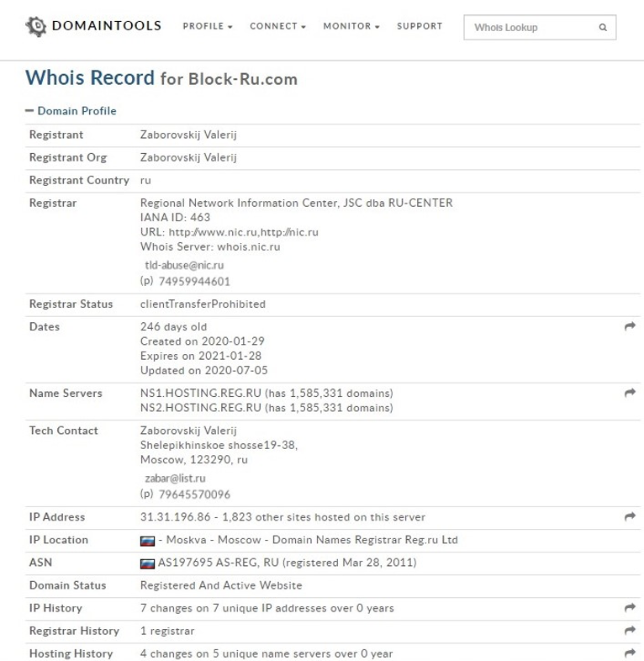Viewport: 644px width, 661px height.
Task: Click the registrar URL http://www.nic.ru line
Action: coord(230,232)
